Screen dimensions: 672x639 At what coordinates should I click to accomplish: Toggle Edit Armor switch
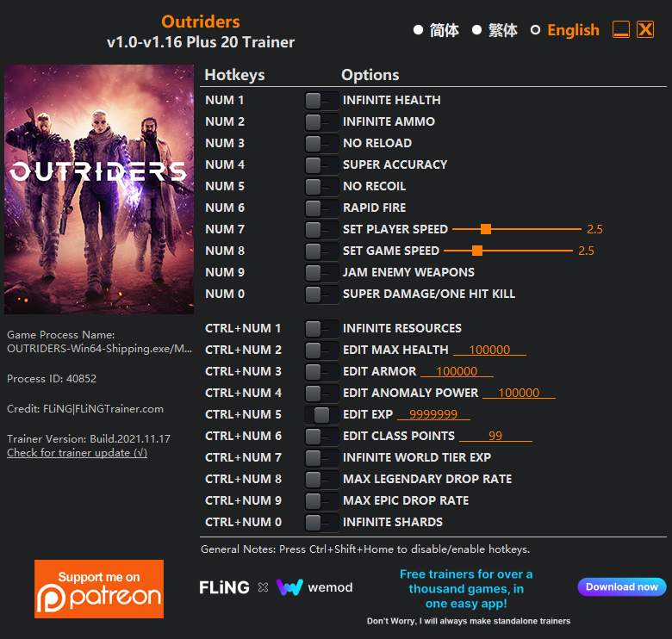321,372
